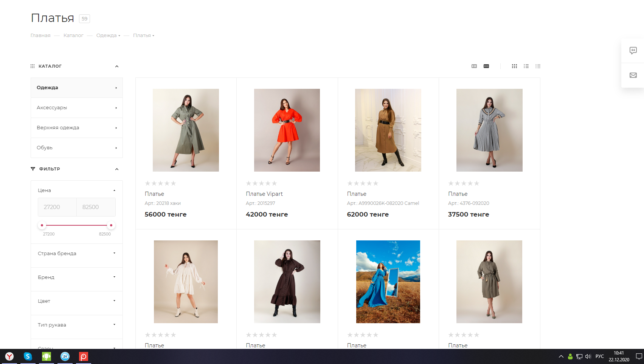Show hidden system tray icons
The width and height of the screenshot is (644, 364).
(x=561, y=356)
